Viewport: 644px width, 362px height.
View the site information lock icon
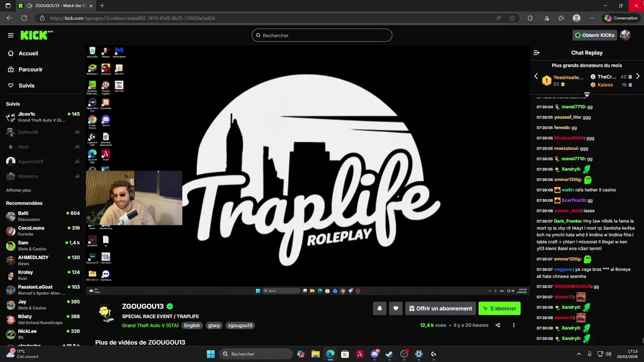42,18
